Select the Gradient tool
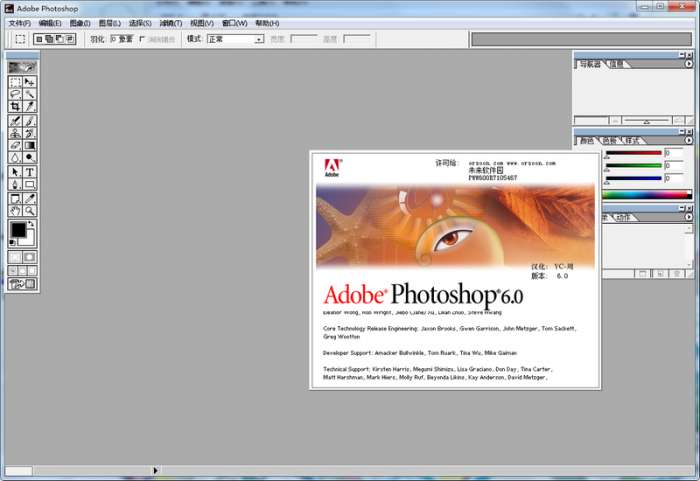Viewport: 700px width, 481px height. [x=29, y=145]
